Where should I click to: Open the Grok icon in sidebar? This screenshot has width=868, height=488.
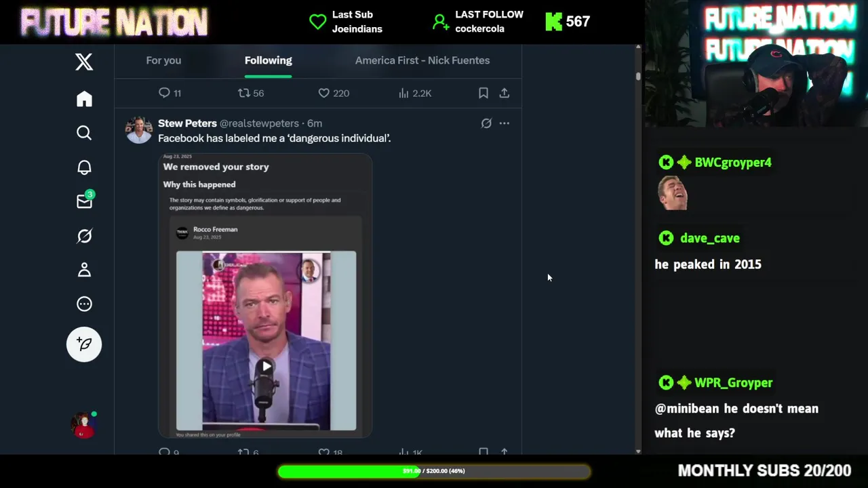(84, 236)
